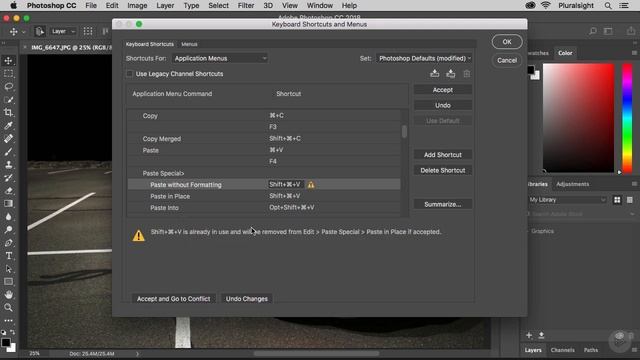The image size is (640, 360).
Task: Open the Layer auto-select dropdown in options bar
Action: click(x=63, y=31)
